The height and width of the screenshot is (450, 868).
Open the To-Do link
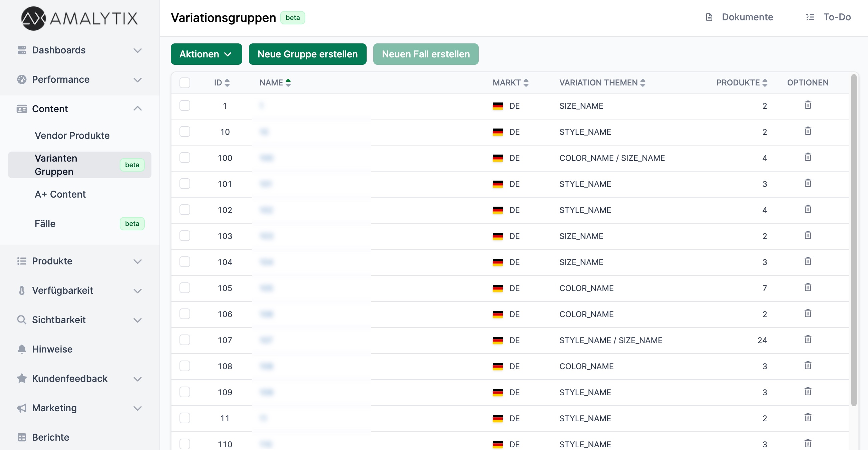click(x=838, y=17)
